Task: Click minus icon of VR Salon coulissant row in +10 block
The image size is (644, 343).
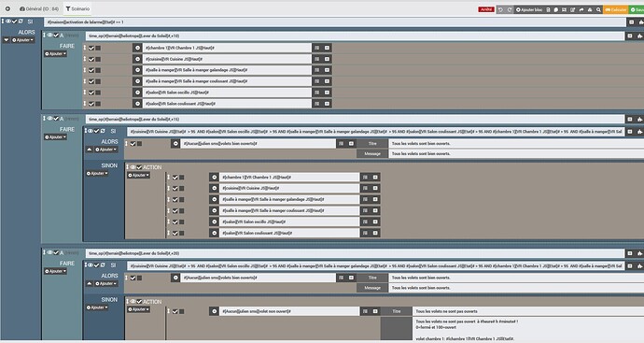Action: [x=137, y=104]
